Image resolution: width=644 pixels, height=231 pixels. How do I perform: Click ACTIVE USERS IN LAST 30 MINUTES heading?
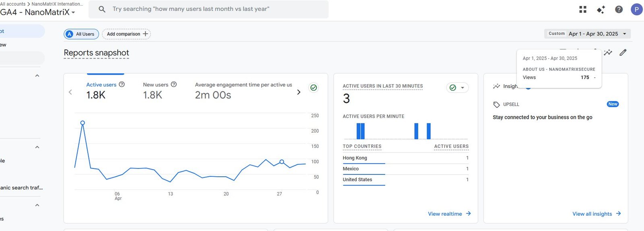coord(383,86)
